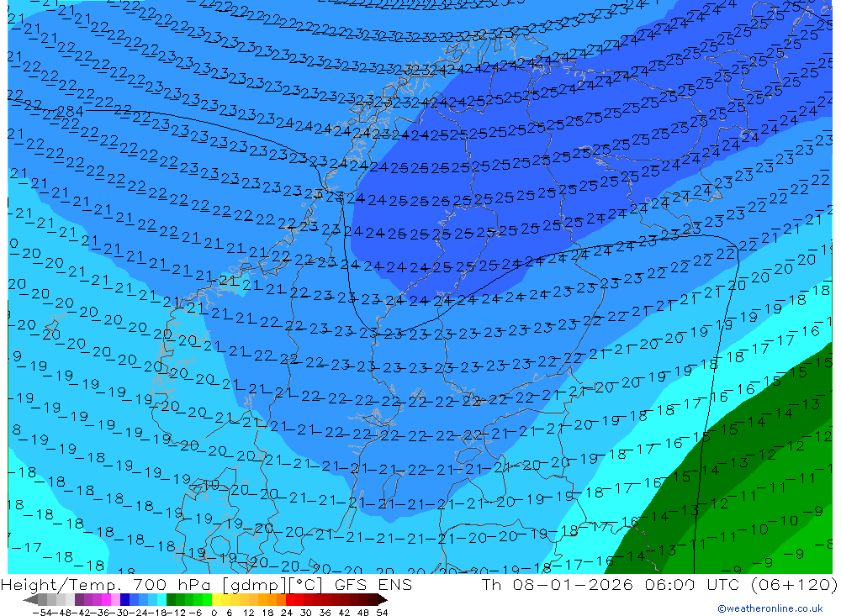Click the '-54' legend scale label
Image resolution: width=841 pixels, height=616 pixels.
(42, 613)
